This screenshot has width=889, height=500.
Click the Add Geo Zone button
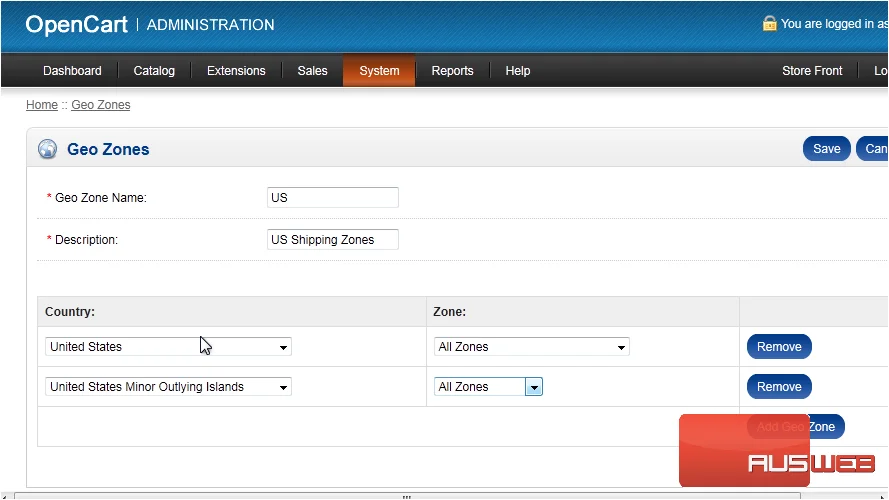coord(795,426)
